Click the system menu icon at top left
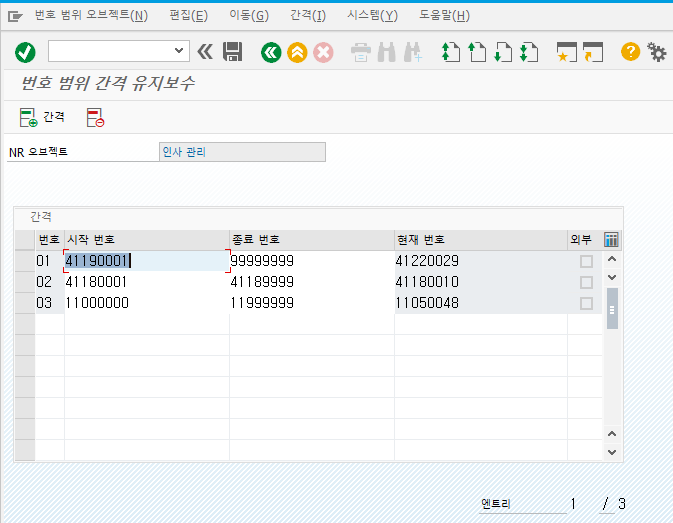The width and height of the screenshot is (673, 523). click(x=15, y=16)
